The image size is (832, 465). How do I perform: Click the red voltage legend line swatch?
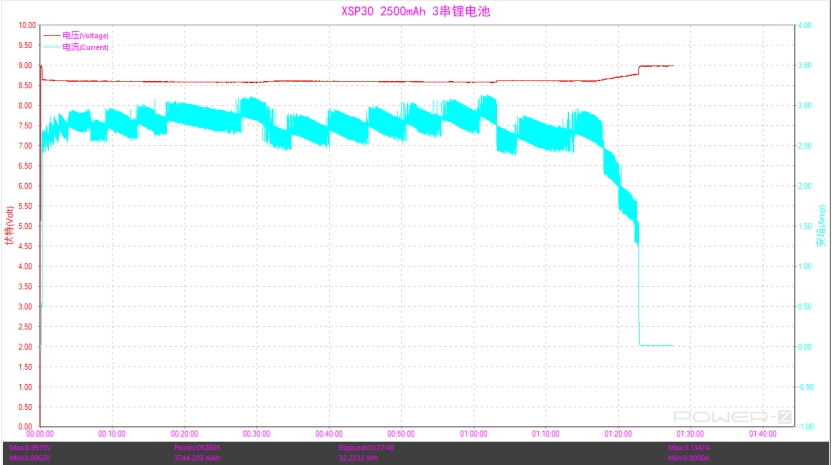click(51, 36)
